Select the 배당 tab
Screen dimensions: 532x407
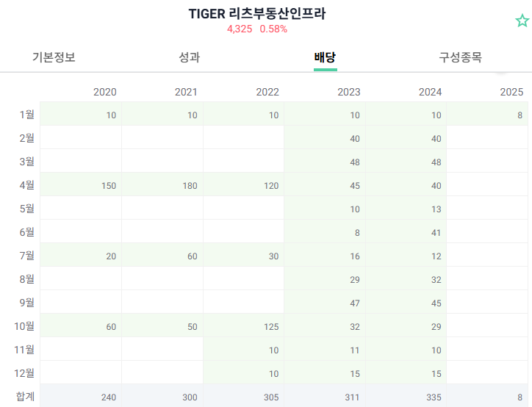pos(325,57)
